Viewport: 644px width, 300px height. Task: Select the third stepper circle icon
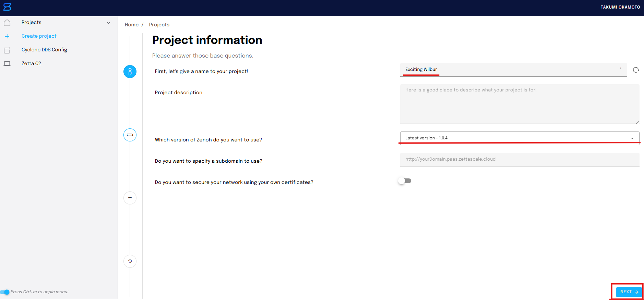pos(130,198)
